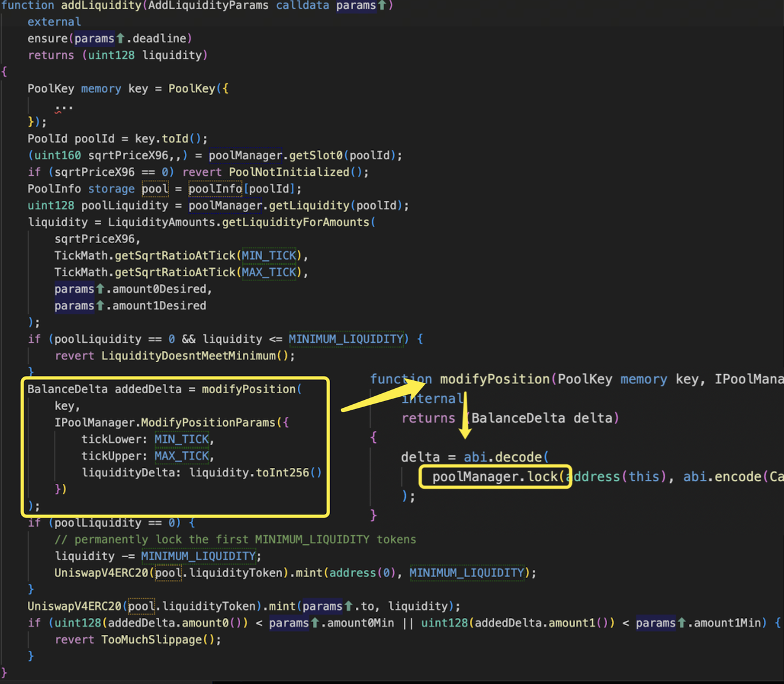
Task: Click 'returns (uint128 liquidity)' line
Action: click(118, 55)
